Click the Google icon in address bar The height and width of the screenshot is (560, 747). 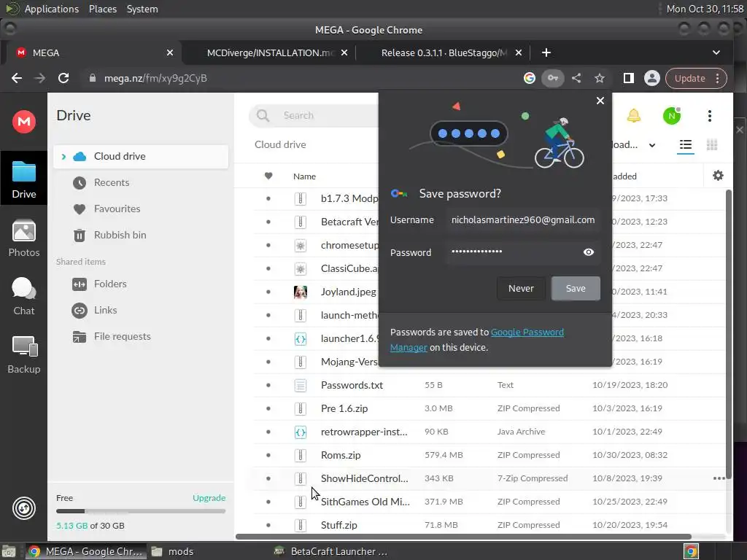tap(530, 78)
